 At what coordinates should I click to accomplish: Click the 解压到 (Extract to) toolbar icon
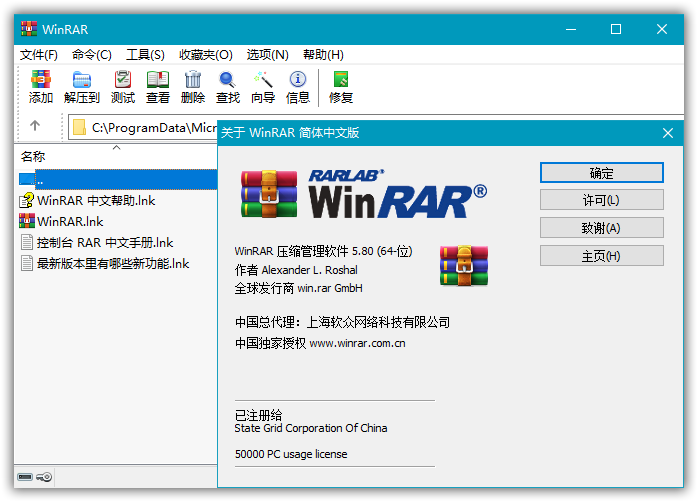point(82,80)
